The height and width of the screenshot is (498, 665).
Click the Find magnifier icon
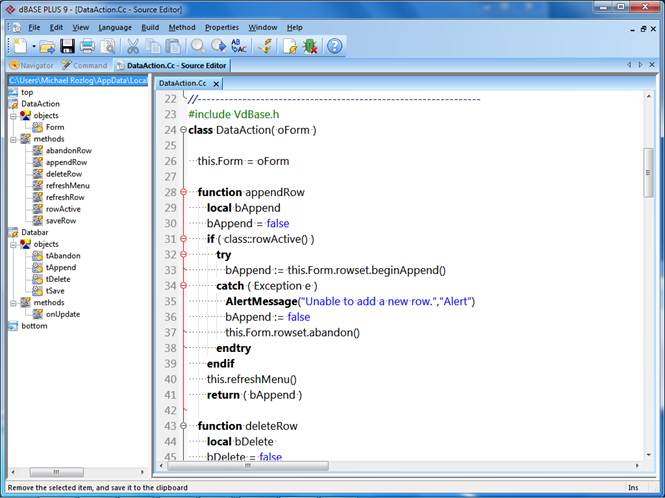(197, 46)
